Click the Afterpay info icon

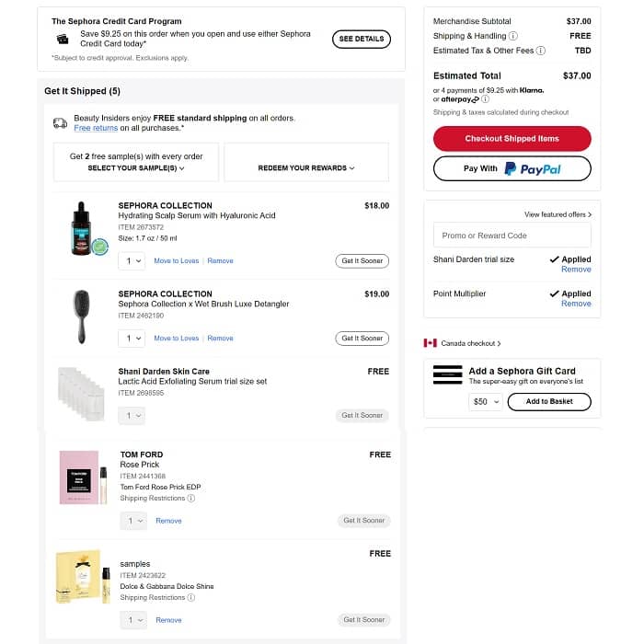click(x=485, y=99)
